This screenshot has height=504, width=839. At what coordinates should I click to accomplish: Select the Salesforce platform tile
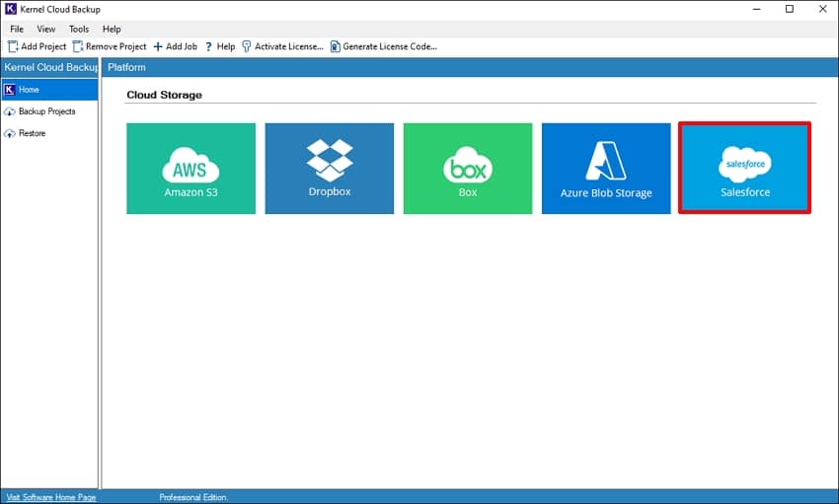[x=744, y=169]
